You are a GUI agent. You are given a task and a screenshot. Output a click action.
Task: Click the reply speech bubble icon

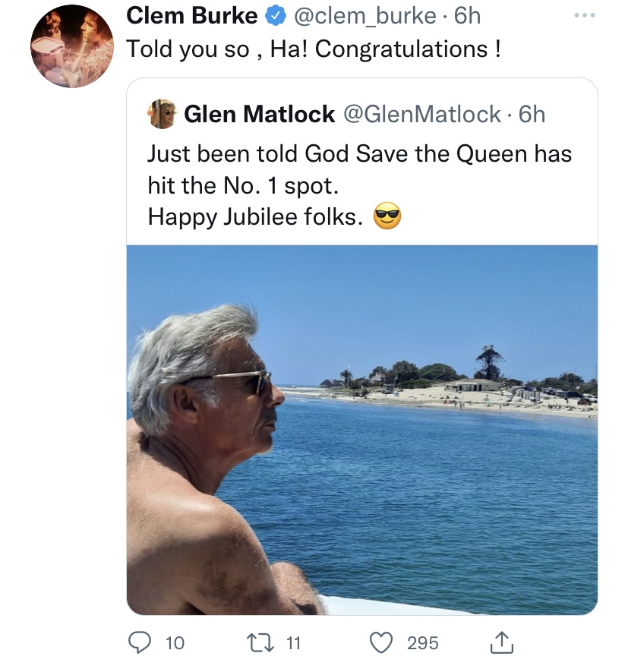(x=140, y=642)
